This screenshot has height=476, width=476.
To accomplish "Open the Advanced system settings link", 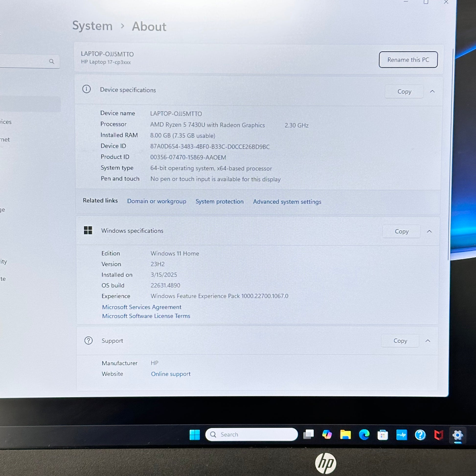I will (x=287, y=202).
